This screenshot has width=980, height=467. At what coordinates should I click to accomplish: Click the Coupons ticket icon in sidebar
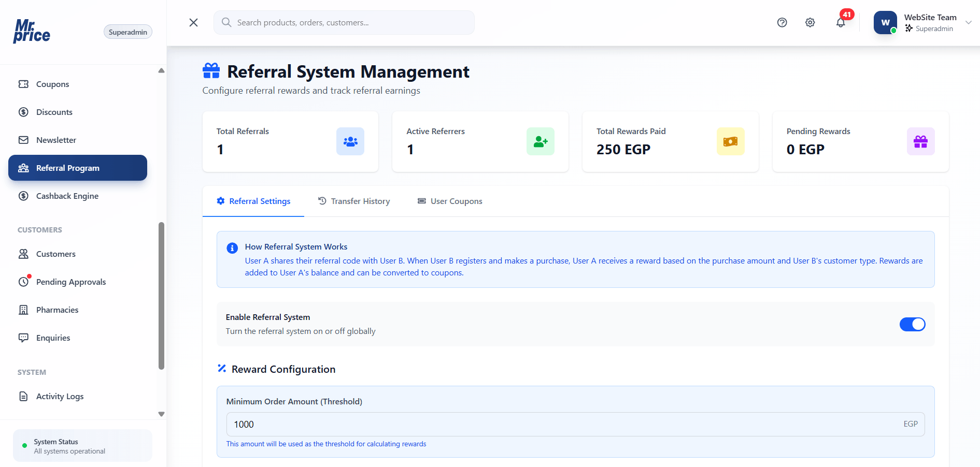[23, 84]
